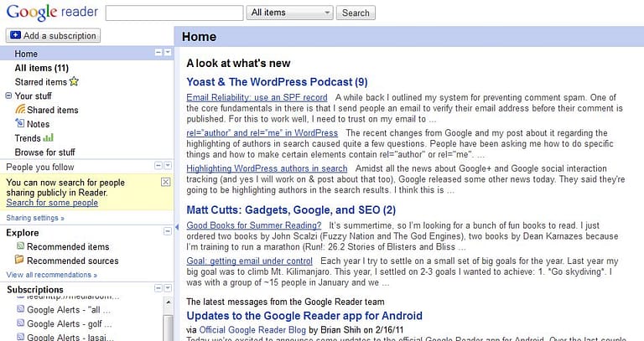644x341 pixels.
Task: Open Google Alerts - golf subscription
Action: click(70, 323)
